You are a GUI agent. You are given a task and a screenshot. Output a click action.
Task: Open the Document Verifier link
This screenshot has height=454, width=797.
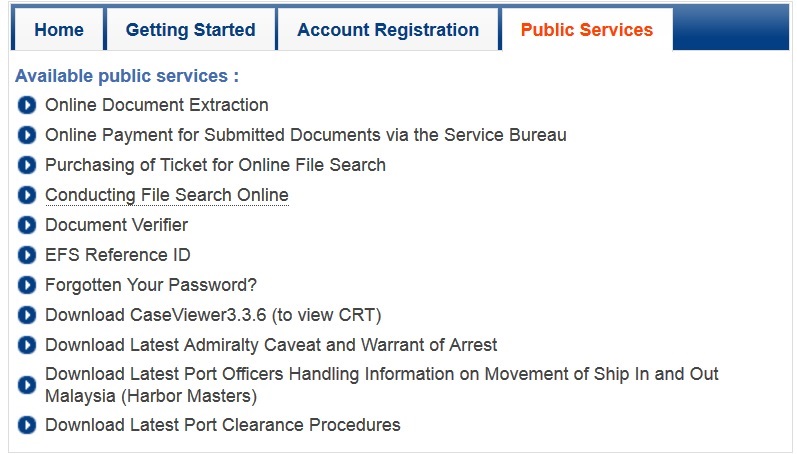(116, 225)
